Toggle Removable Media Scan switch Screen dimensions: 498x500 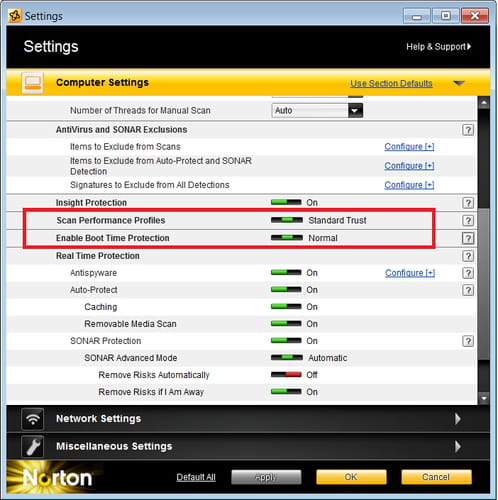click(x=286, y=324)
